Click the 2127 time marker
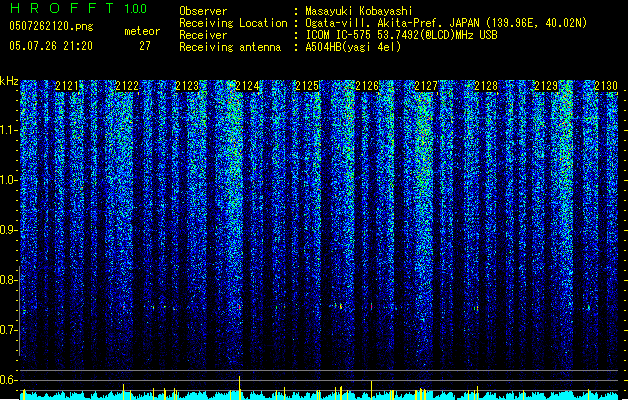The width and height of the screenshot is (629, 400). point(426,86)
